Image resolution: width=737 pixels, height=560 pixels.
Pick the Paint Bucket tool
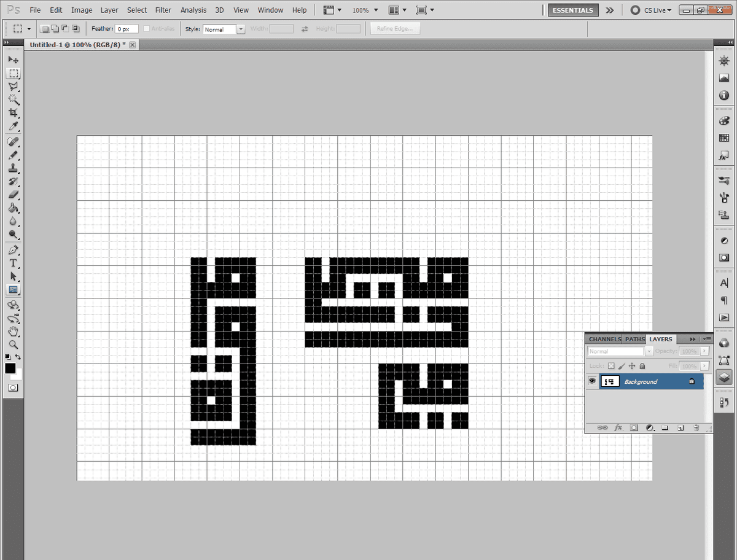click(x=13, y=208)
